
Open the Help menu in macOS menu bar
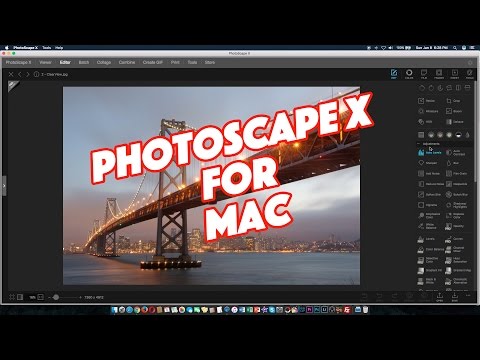pos(59,48)
